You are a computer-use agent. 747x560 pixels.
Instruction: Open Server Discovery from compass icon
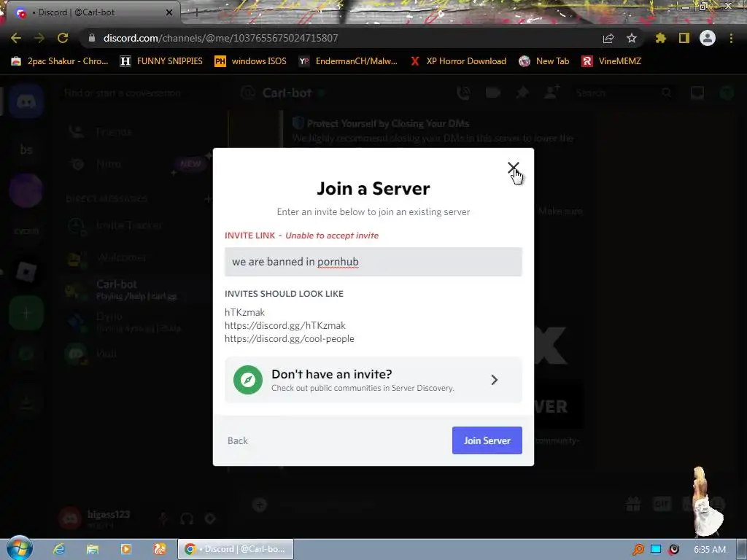[248, 380]
